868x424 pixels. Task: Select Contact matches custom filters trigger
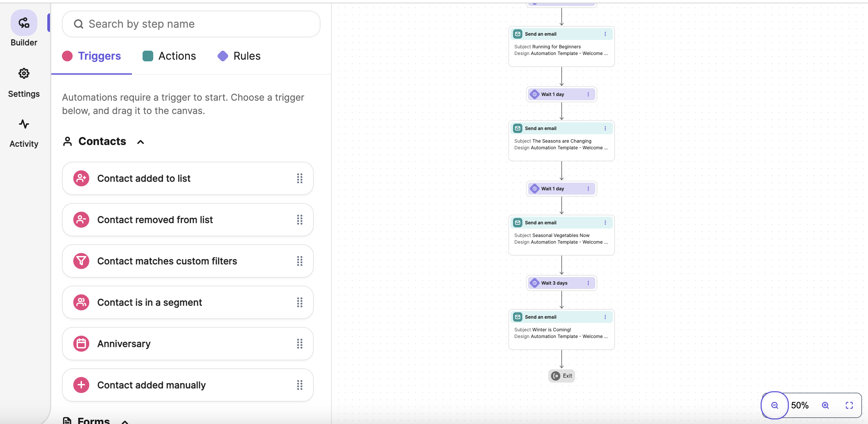[188, 261]
